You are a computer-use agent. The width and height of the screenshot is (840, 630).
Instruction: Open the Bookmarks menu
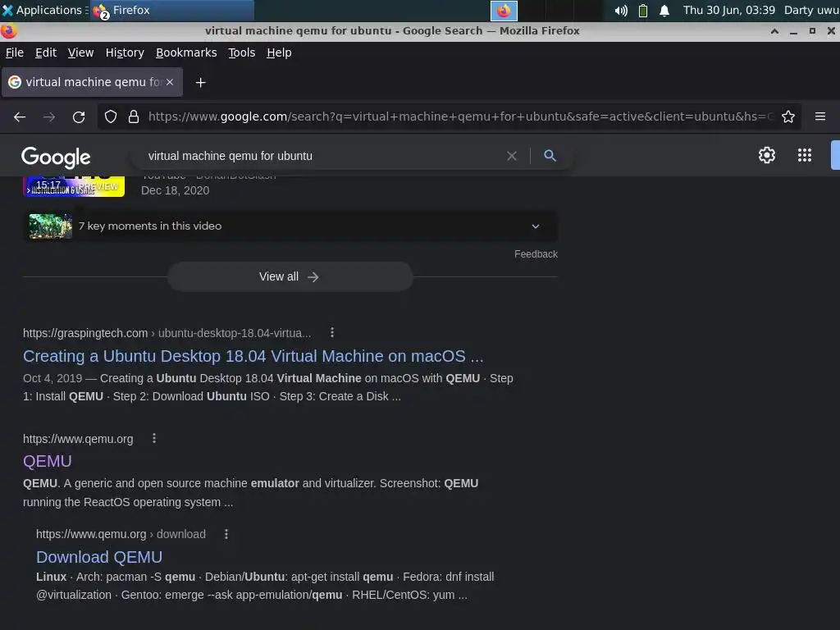[186, 52]
